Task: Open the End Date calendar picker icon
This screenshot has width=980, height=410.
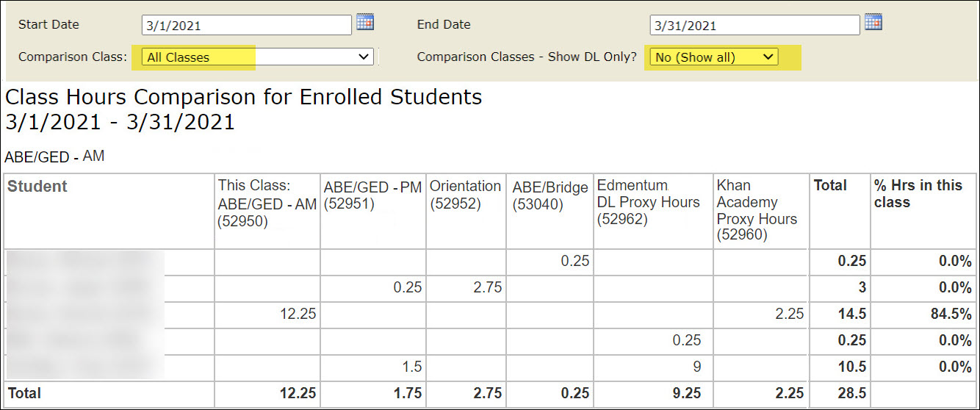Action: coord(873,22)
